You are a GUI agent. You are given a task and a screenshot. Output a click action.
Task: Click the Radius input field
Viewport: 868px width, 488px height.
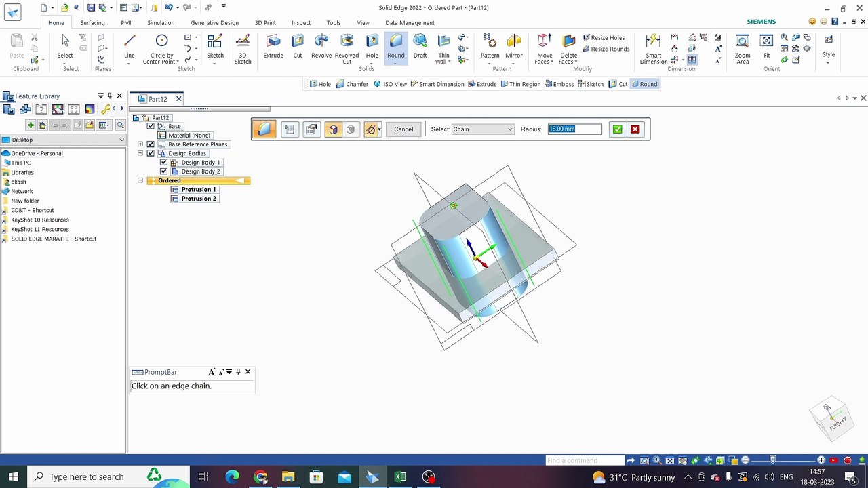point(574,129)
